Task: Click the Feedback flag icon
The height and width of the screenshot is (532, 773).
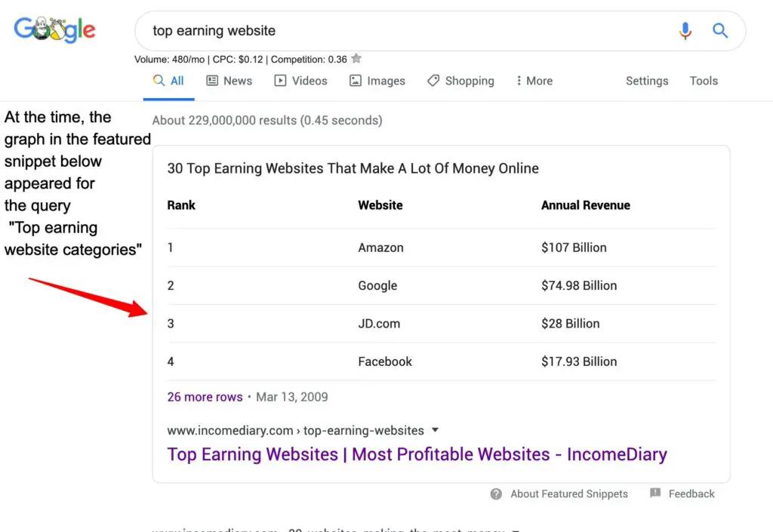Action: [x=655, y=493]
